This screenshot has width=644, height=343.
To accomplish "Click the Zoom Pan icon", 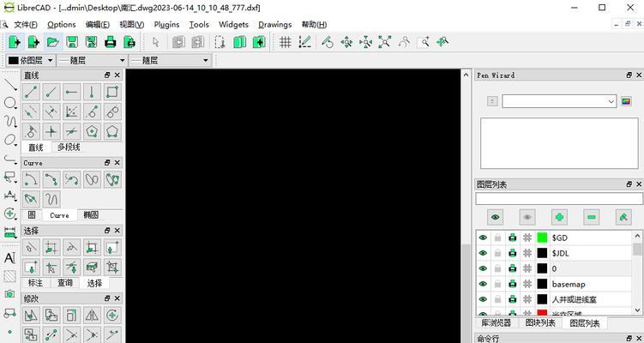I will [442, 42].
